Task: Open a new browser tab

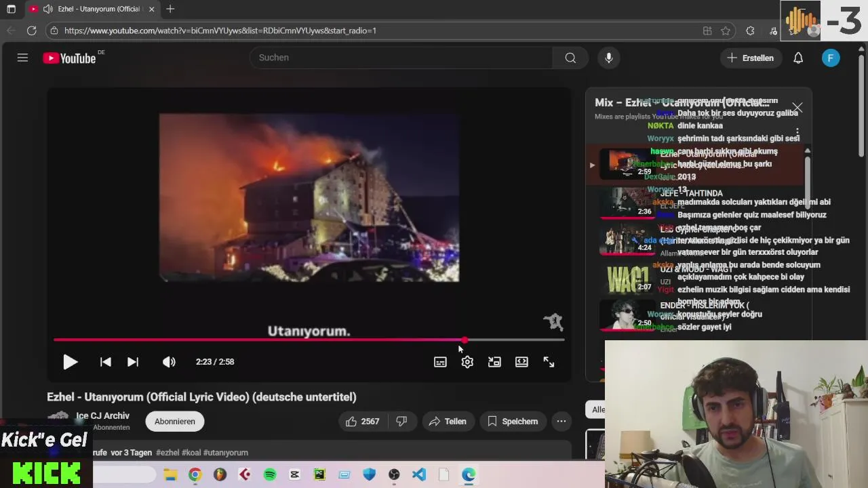Action: coord(170,9)
